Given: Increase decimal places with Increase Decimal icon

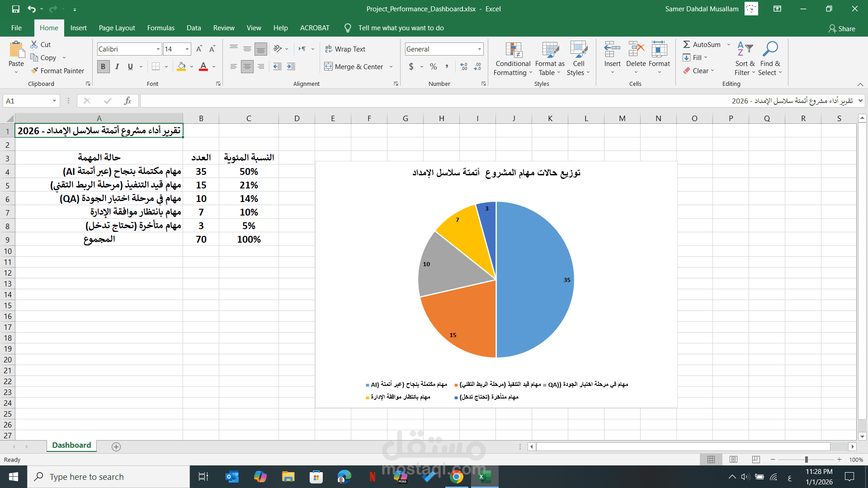Looking at the screenshot, I should pyautogui.click(x=463, y=66).
